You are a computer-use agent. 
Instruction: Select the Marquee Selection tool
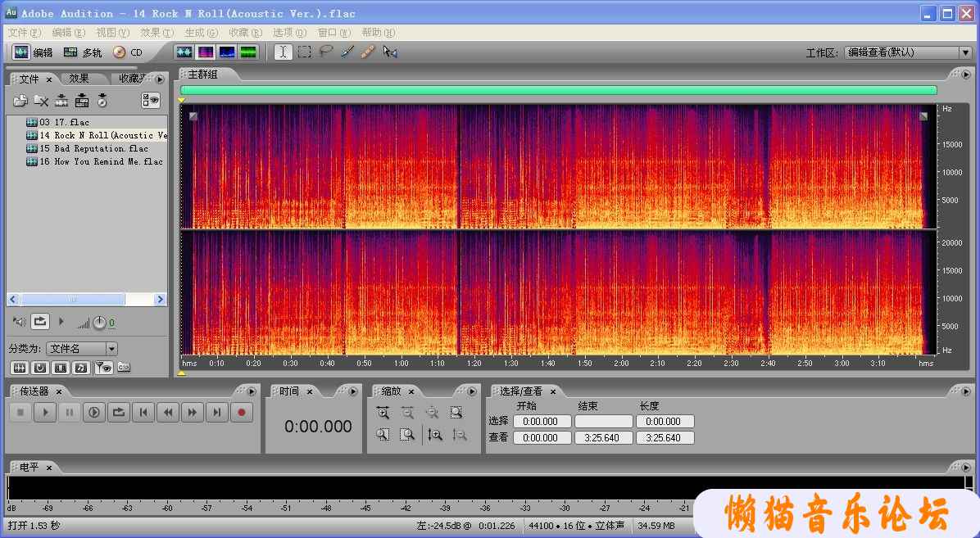click(x=304, y=52)
